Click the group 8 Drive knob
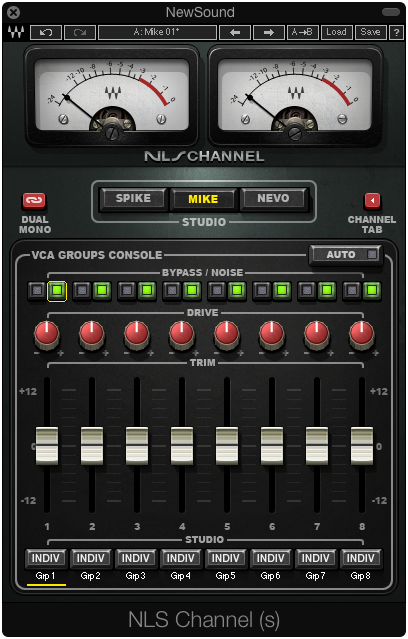The width and height of the screenshot is (408, 639). coord(362,334)
